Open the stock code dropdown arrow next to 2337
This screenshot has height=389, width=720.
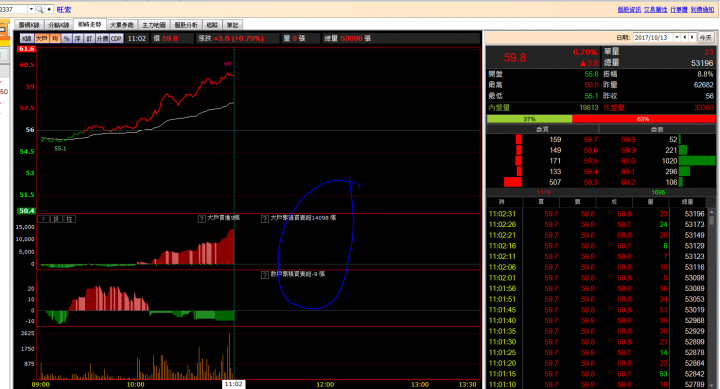[x=31, y=9]
